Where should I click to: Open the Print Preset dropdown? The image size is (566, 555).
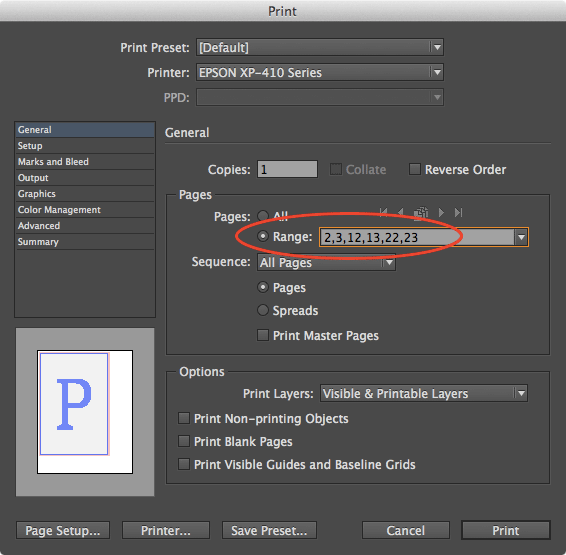click(x=320, y=47)
